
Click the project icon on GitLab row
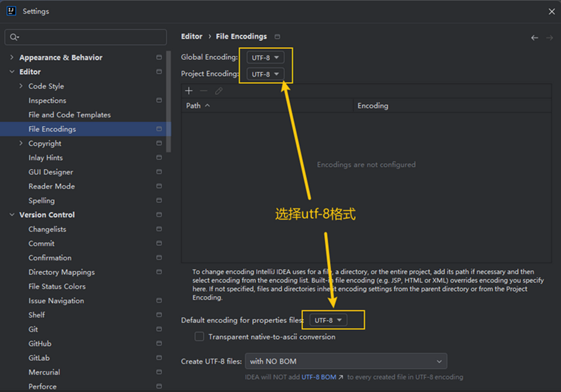pos(159,358)
